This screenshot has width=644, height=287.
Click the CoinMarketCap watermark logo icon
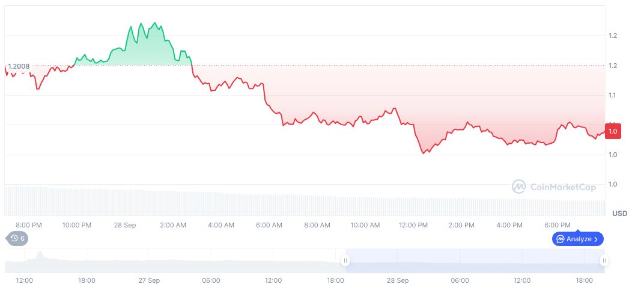[518, 187]
